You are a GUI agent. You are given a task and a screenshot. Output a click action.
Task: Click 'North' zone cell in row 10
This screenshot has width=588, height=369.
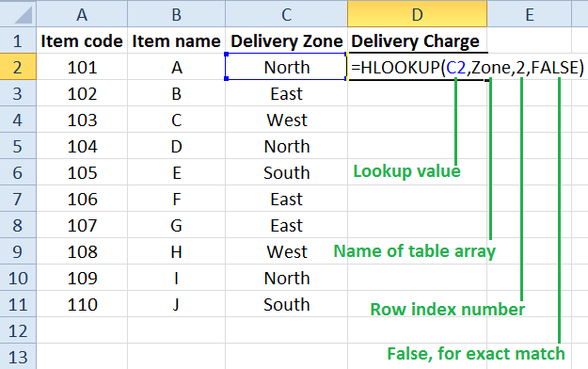coord(287,278)
